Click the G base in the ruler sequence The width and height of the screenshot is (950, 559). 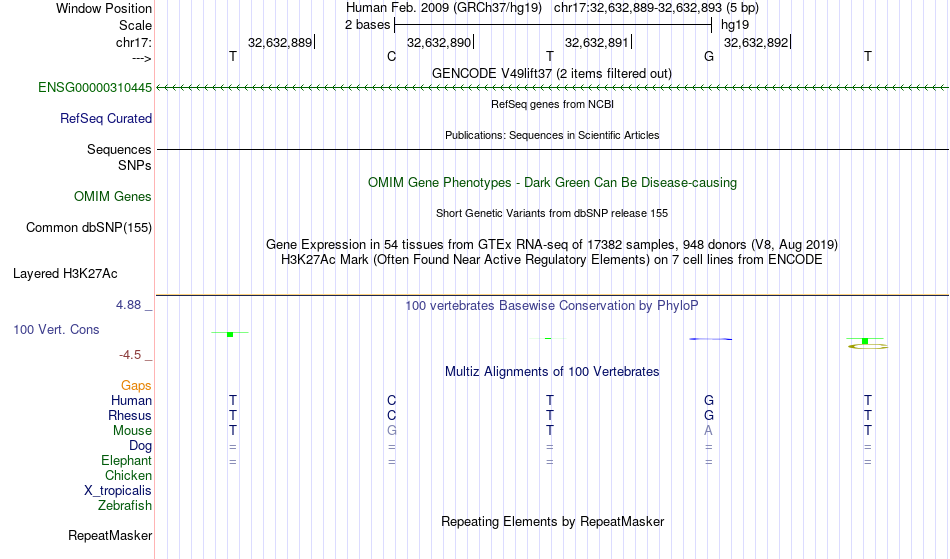tap(709, 56)
